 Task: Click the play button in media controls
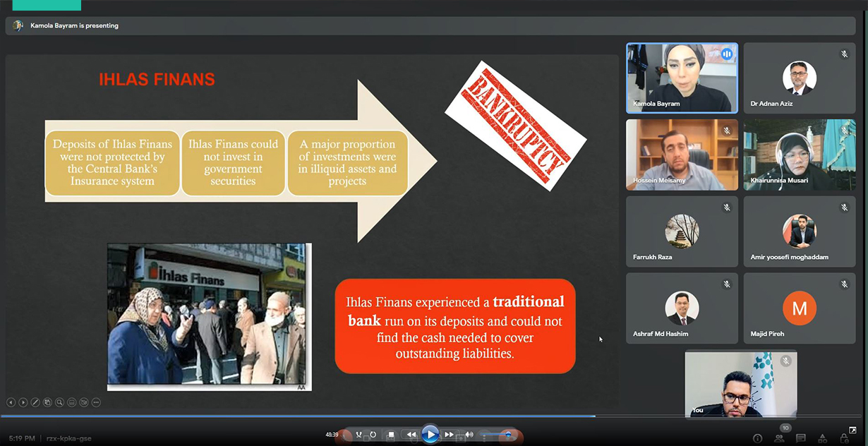(x=430, y=435)
